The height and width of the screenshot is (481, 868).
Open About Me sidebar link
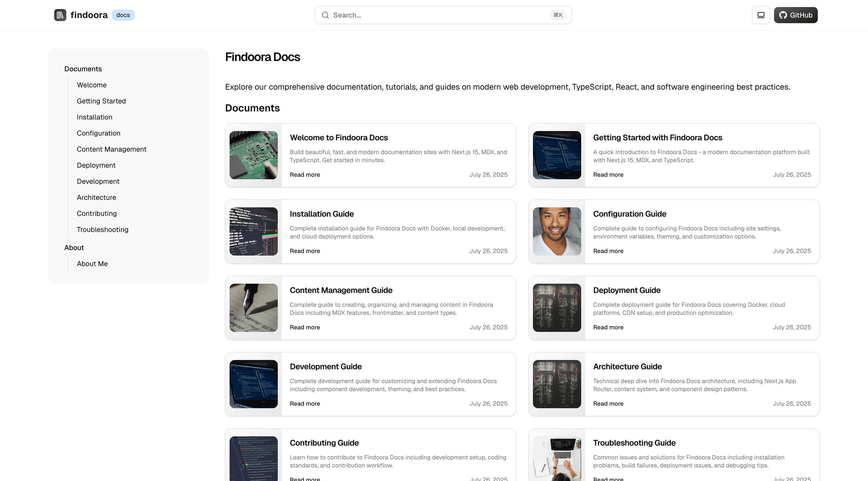(x=92, y=264)
